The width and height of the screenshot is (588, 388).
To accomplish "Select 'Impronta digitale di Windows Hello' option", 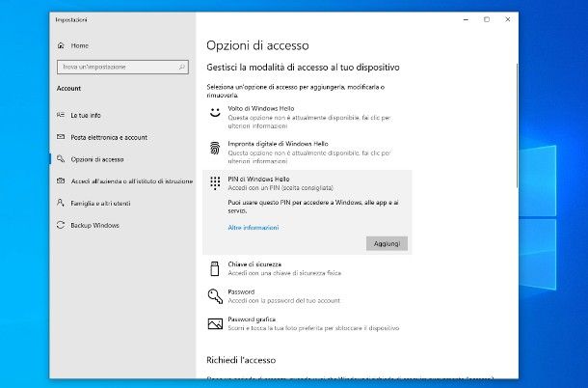I will pyautogui.click(x=307, y=152).
